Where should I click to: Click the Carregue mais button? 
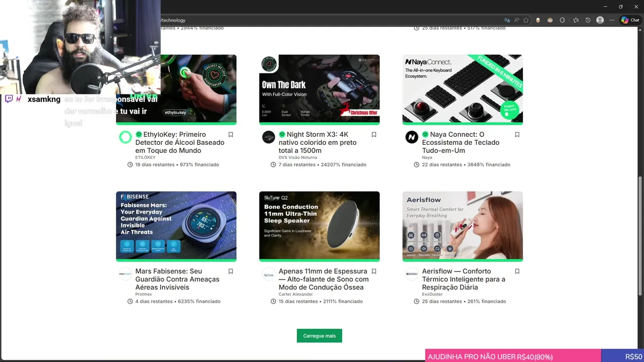[319, 336]
